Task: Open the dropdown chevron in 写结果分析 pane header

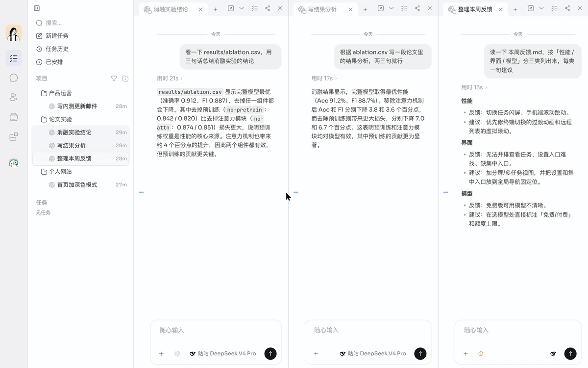Action: (392, 8)
